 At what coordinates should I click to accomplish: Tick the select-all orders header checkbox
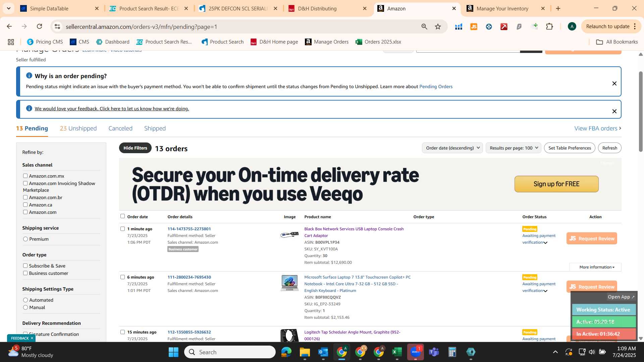[x=122, y=216]
